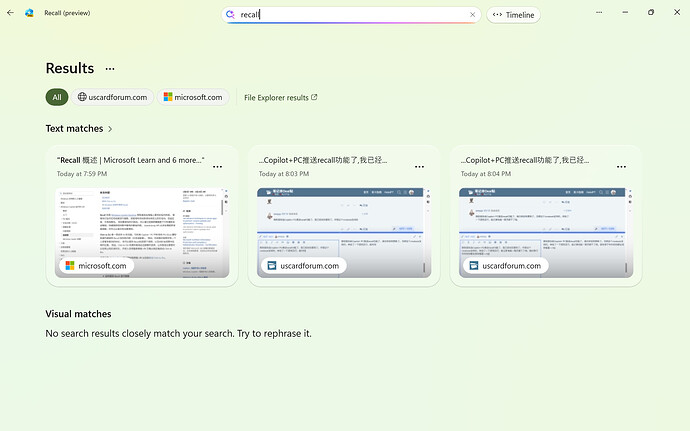Filter results by uscardforum.com
Viewport: 690px width, 431px height.
[x=113, y=97]
